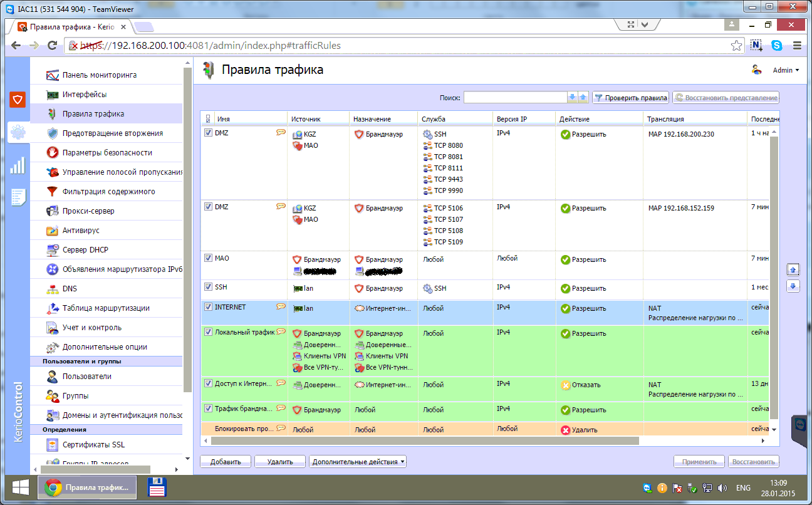Viewport: 812px width, 505px height.
Task: Toggle the Доступ к Интернет rule checkbox
Action: 209,383
